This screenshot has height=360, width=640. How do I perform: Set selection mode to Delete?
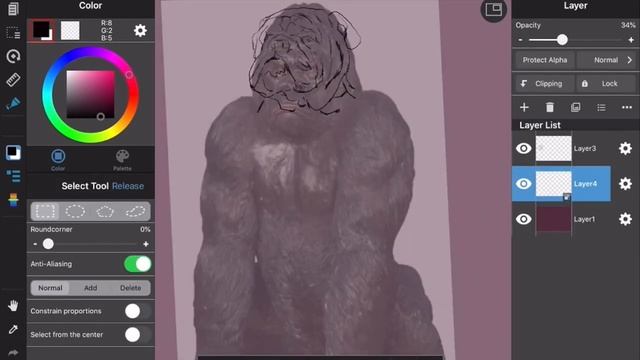[131, 288]
